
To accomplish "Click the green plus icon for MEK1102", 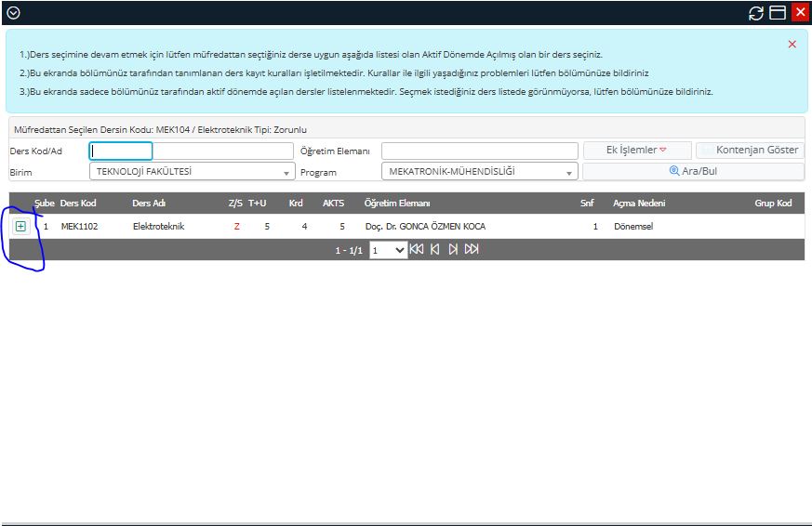I will 20,226.
